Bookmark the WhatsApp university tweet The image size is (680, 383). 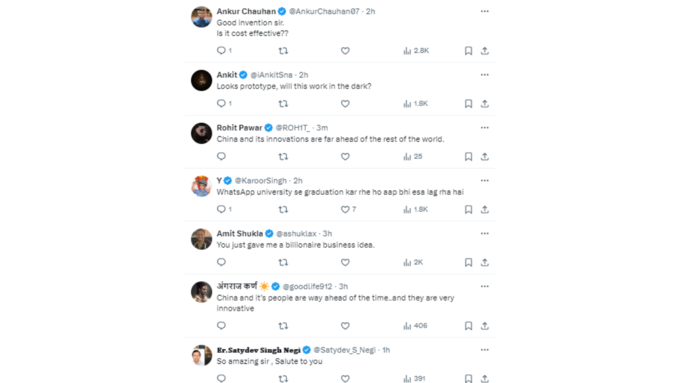click(468, 210)
